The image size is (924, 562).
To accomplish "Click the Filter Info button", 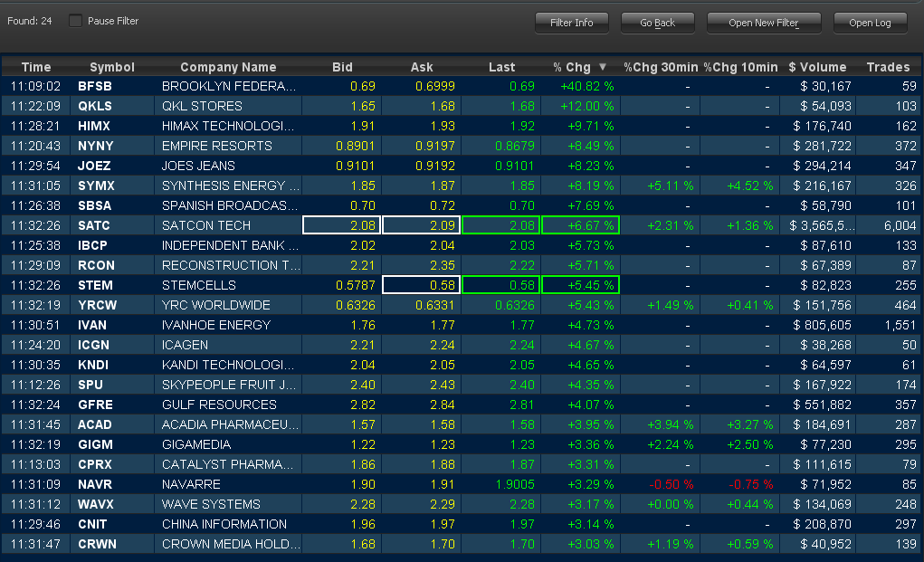I will click(572, 23).
